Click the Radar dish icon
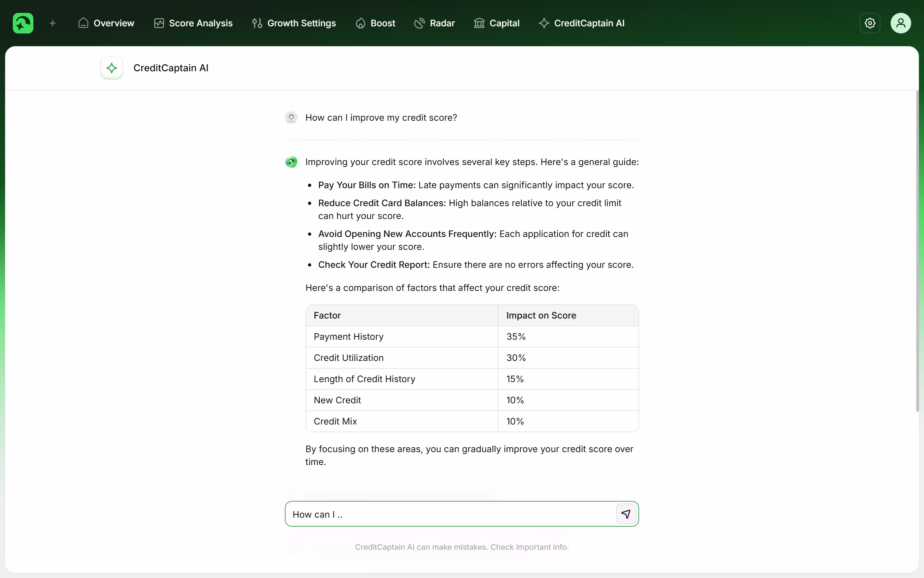The width and height of the screenshot is (924, 578). click(419, 23)
